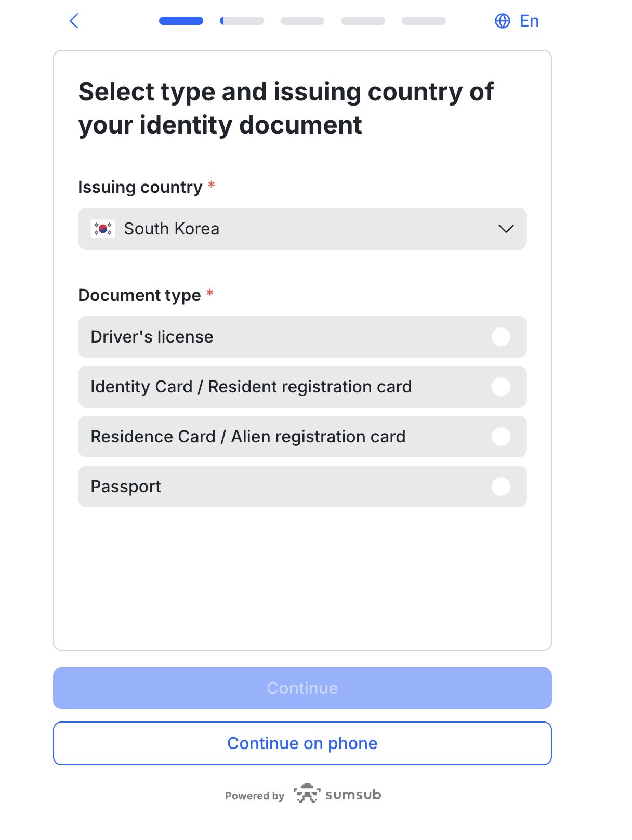
Task: Select Residence Card / Alien registration card
Action: point(302,437)
